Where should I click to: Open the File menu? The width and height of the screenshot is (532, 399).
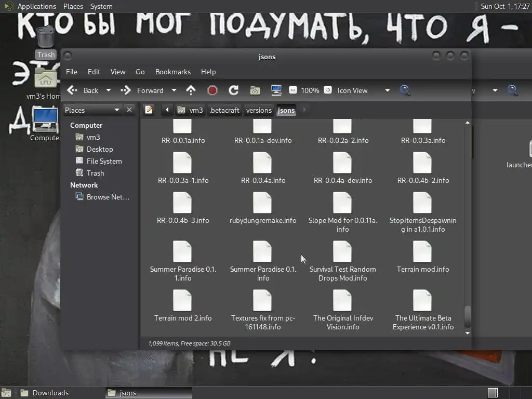(x=72, y=72)
